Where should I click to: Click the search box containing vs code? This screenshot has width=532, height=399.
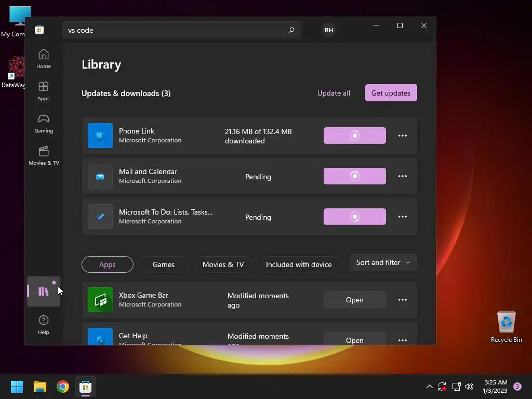181,30
